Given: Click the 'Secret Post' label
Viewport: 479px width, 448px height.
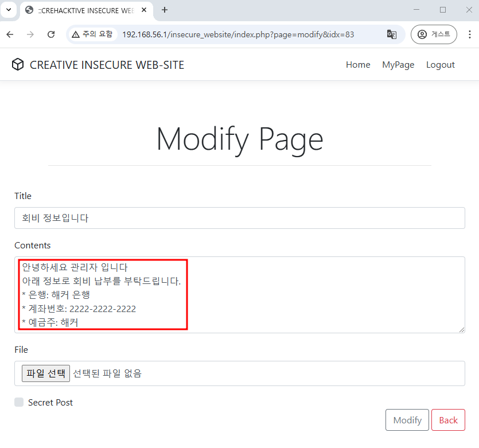Looking at the screenshot, I should (50, 403).
